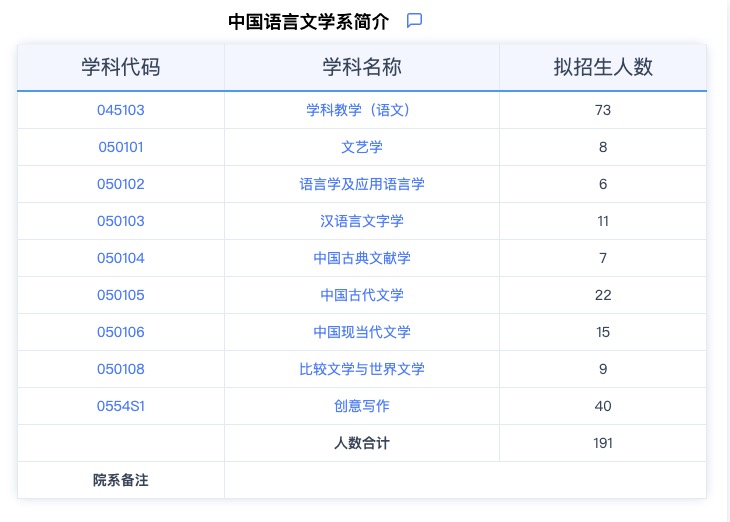Open 中国古典文献学 link
This screenshot has width=730, height=522.
pos(361,258)
